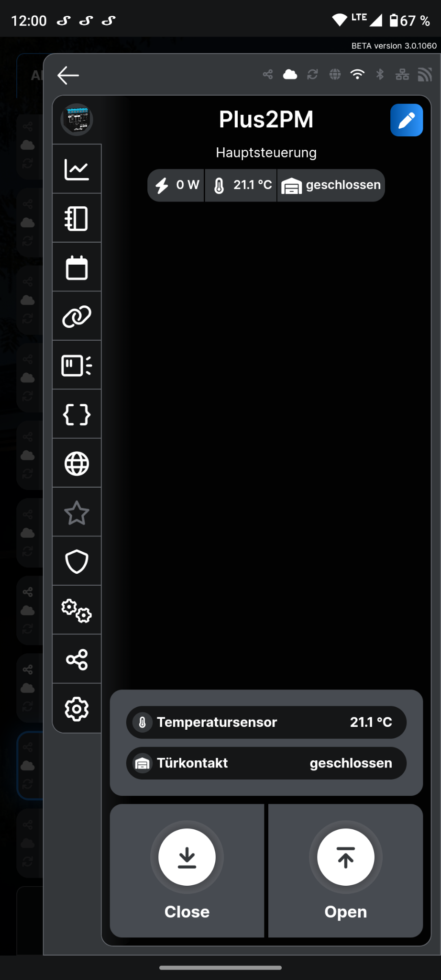Select the Türkontakt row
Viewport: 441px width, 980px height.
click(x=266, y=763)
